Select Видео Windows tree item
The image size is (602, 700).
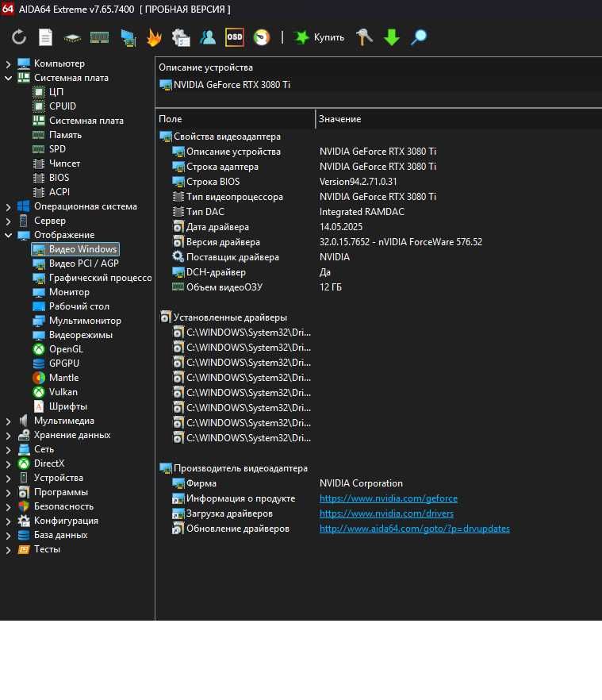point(75,249)
